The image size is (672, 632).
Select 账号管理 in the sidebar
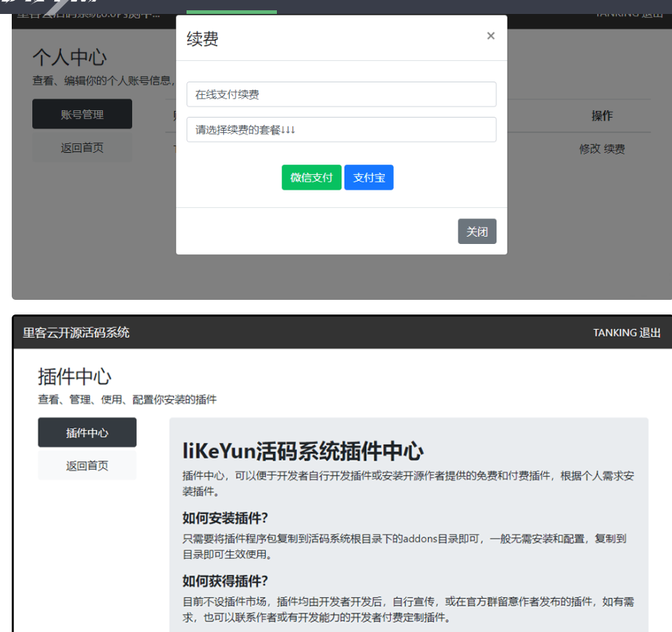coord(82,114)
